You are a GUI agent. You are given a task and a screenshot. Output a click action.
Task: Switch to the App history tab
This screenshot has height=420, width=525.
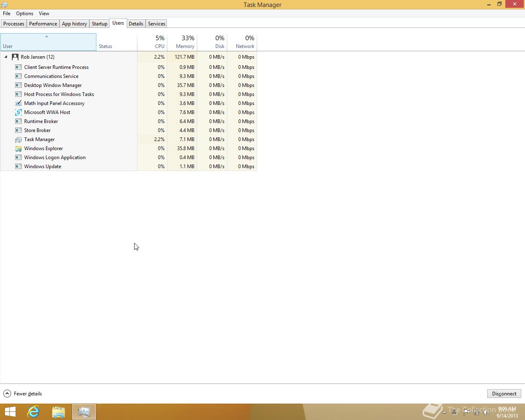(x=74, y=24)
